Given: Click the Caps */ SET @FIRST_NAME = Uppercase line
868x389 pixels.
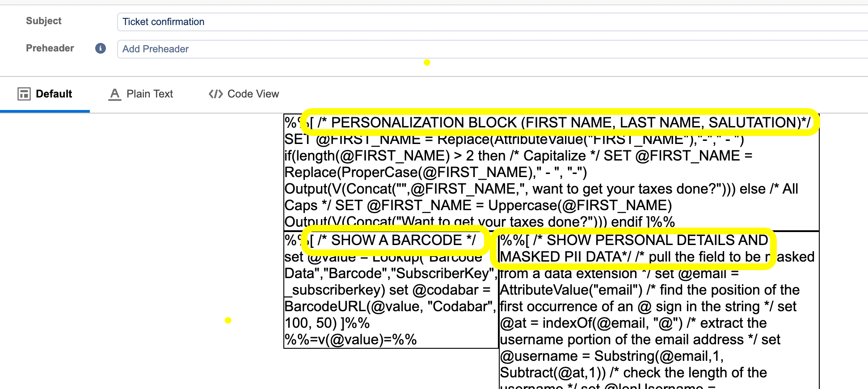Looking at the screenshot, I should coord(478,206).
